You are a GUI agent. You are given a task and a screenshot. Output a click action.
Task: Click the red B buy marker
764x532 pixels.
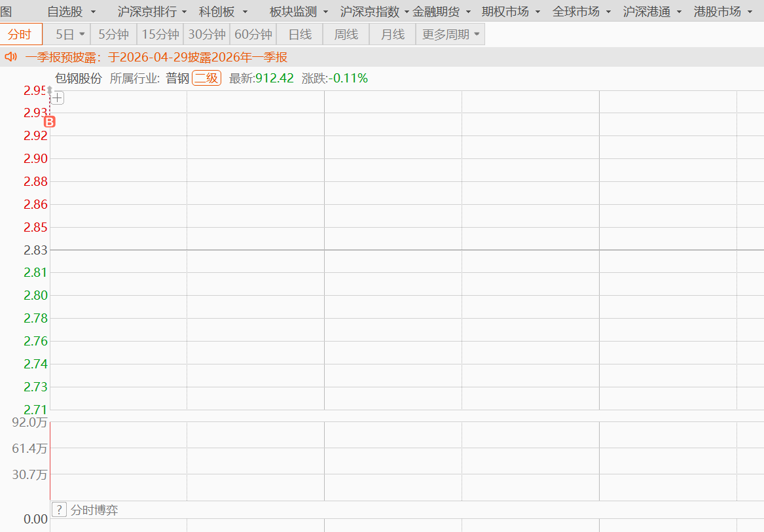tap(50, 122)
